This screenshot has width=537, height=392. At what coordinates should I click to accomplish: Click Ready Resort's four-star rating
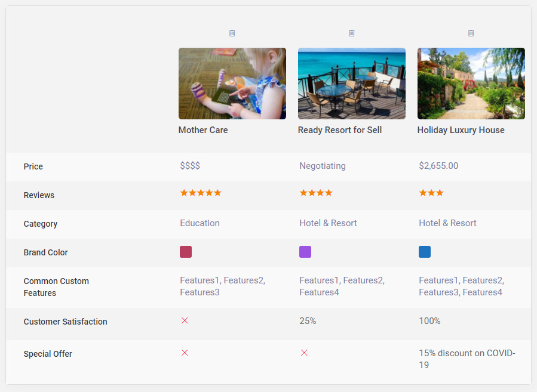[316, 193]
